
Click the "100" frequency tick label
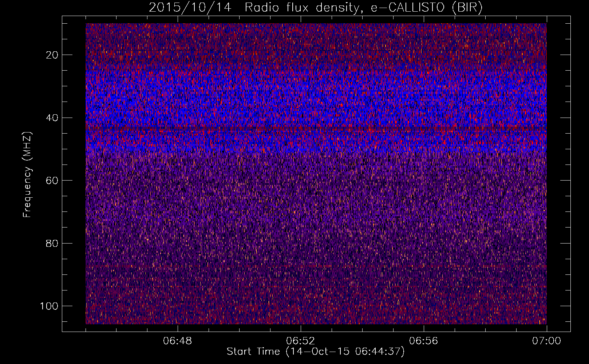(49, 306)
